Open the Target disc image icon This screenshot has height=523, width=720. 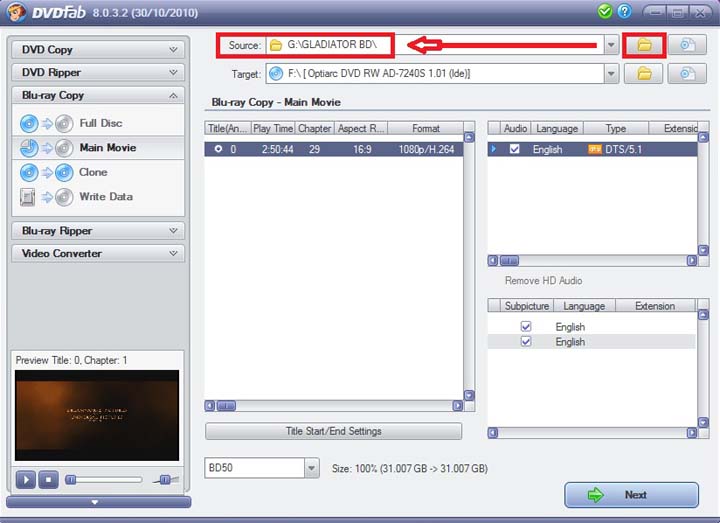click(687, 73)
